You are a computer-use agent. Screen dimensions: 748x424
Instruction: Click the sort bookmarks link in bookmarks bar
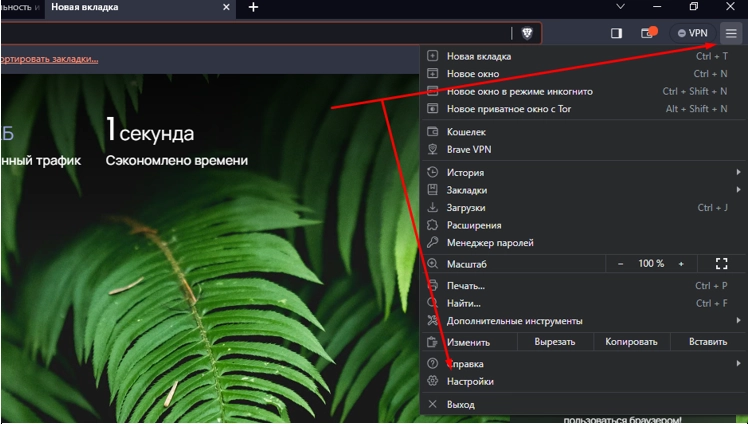click(x=49, y=59)
